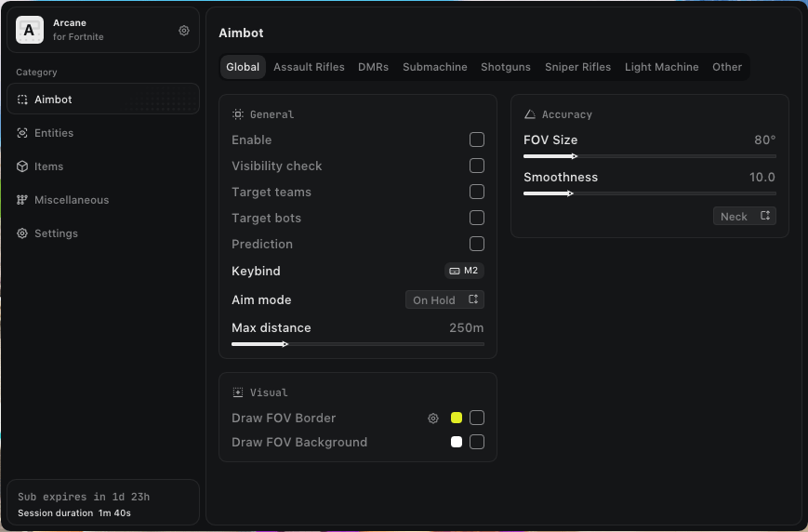Tick the Visibility check checkbox

[x=477, y=166]
